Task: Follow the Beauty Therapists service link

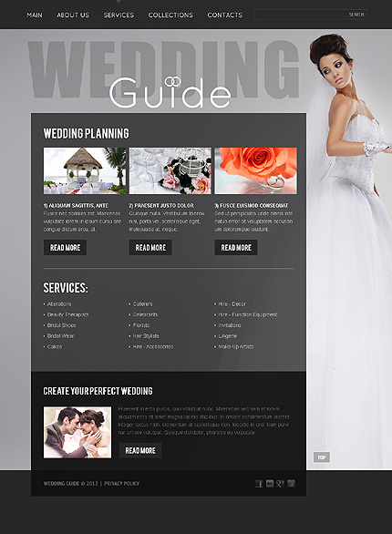Action: coord(67,314)
